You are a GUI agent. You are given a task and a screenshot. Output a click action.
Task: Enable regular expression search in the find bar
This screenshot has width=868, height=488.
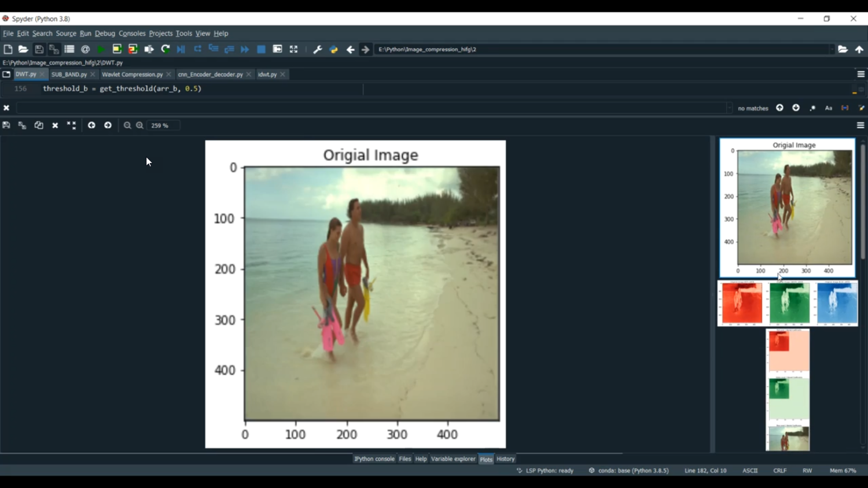pyautogui.click(x=812, y=108)
